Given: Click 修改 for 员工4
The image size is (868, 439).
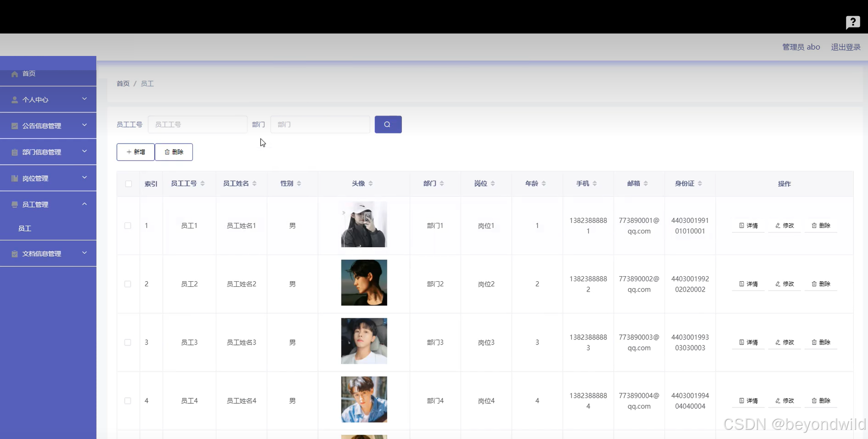Looking at the screenshot, I should [785, 401].
